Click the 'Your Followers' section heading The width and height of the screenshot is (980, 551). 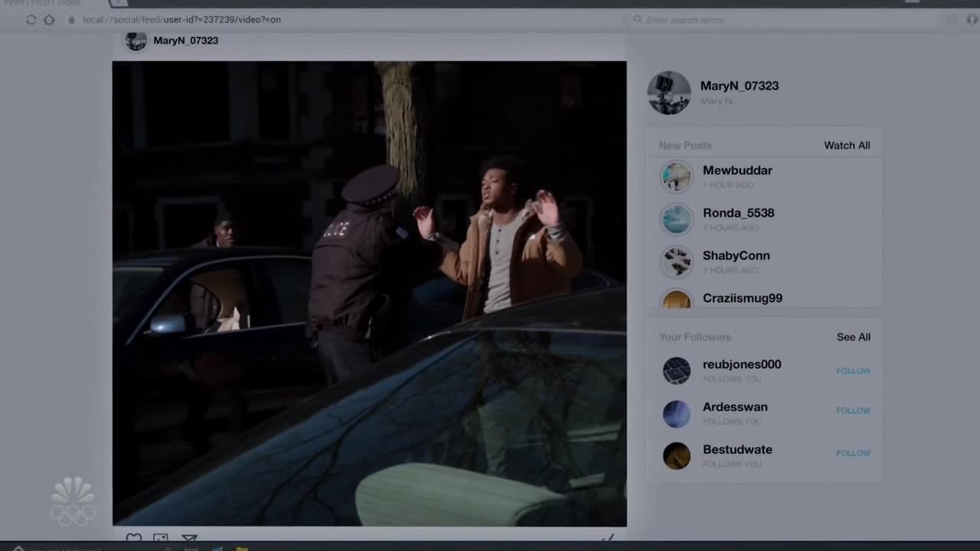[695, 337]
